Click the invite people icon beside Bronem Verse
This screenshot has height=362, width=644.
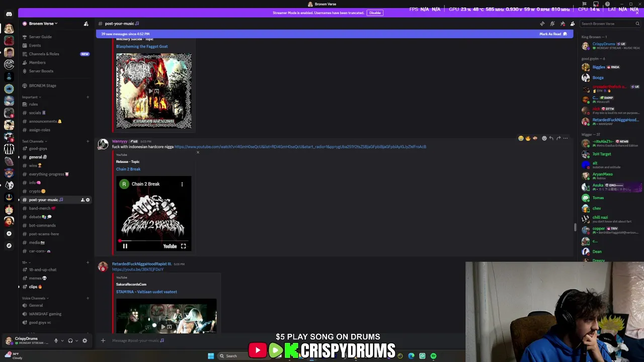pos(86,24)
